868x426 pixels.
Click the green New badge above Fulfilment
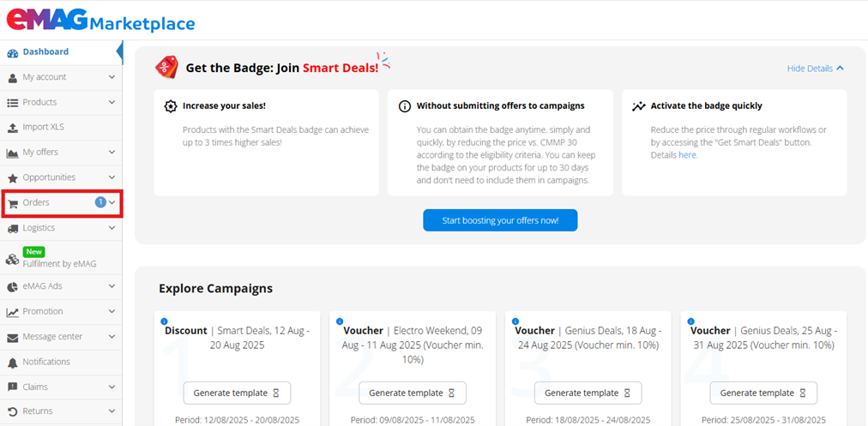[33, 252]
